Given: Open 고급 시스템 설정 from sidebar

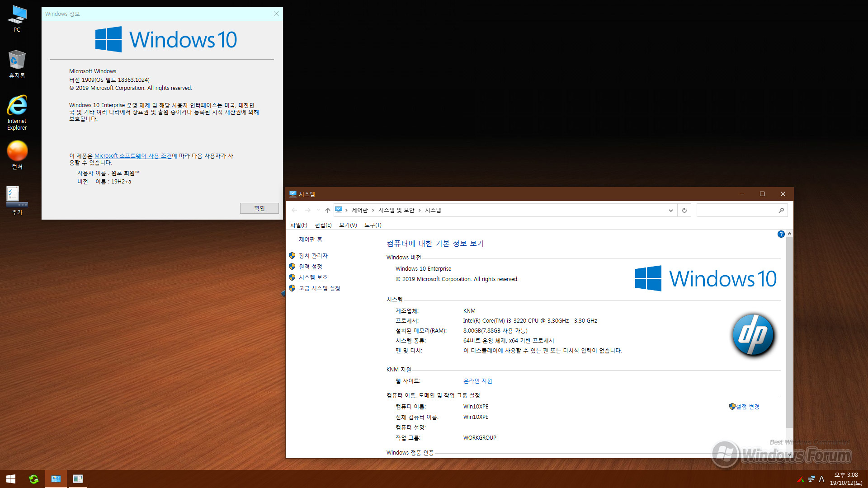Looking at the screenshot, I should [320, 288].
